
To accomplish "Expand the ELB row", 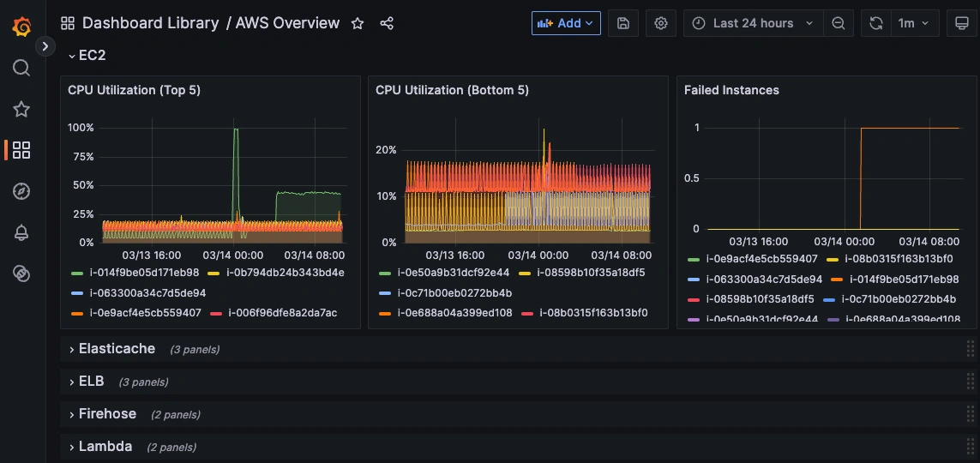I will 87,382.
